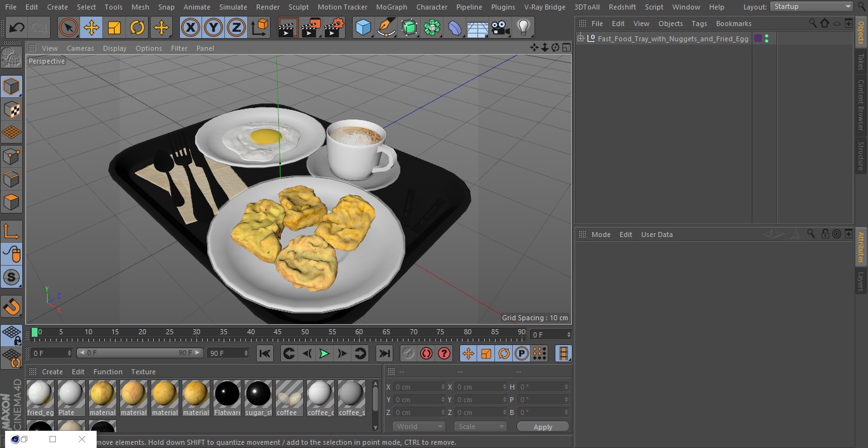The image size is (868, 448).
Task: Activate the Rotate tool in top toolbar
Action: point(137,27)
